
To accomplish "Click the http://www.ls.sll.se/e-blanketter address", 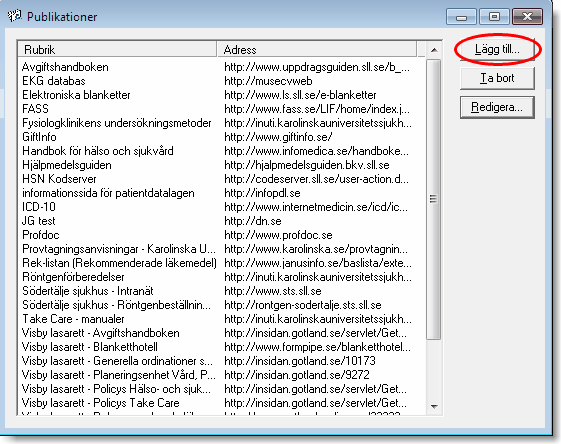I will click(x=301, y=95).
